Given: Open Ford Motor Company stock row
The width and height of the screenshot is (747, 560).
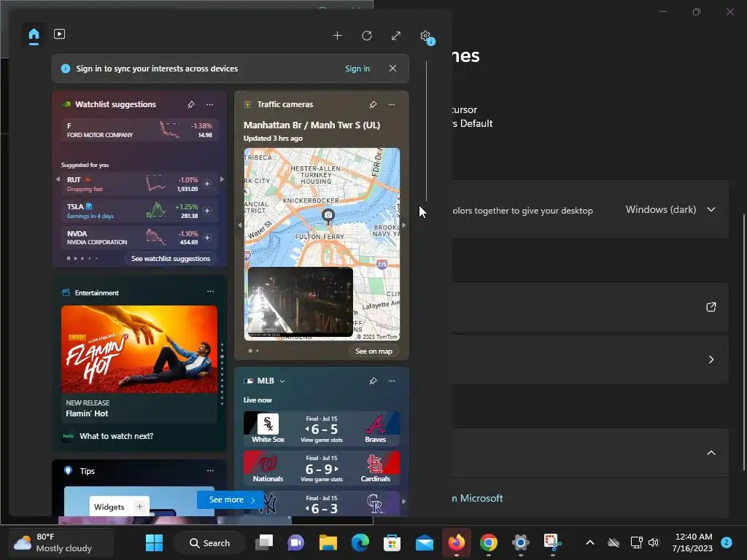Looking at the screenshot, I should point(139,130).
